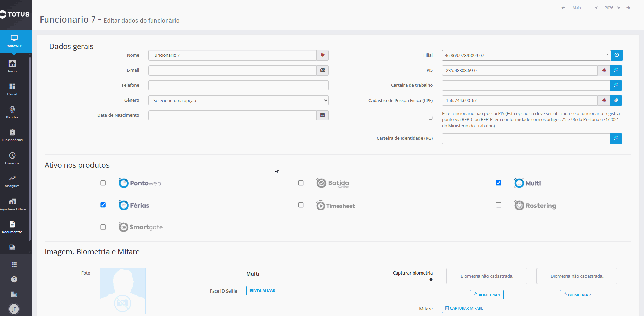Open Documentos sidebar item

click(12, 227)
